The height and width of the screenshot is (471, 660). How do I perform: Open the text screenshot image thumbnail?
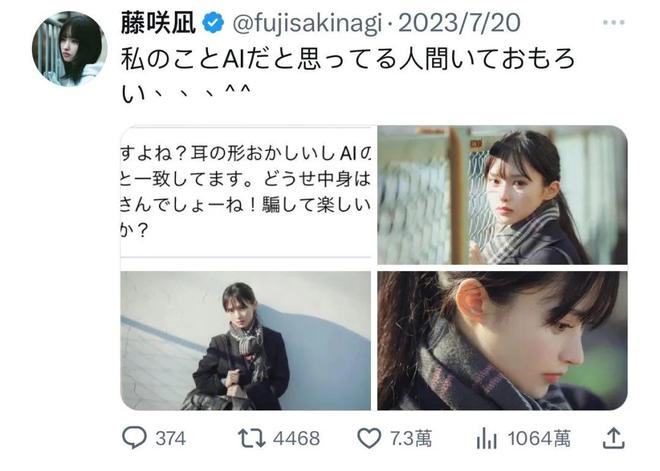(x=246, y=195)
